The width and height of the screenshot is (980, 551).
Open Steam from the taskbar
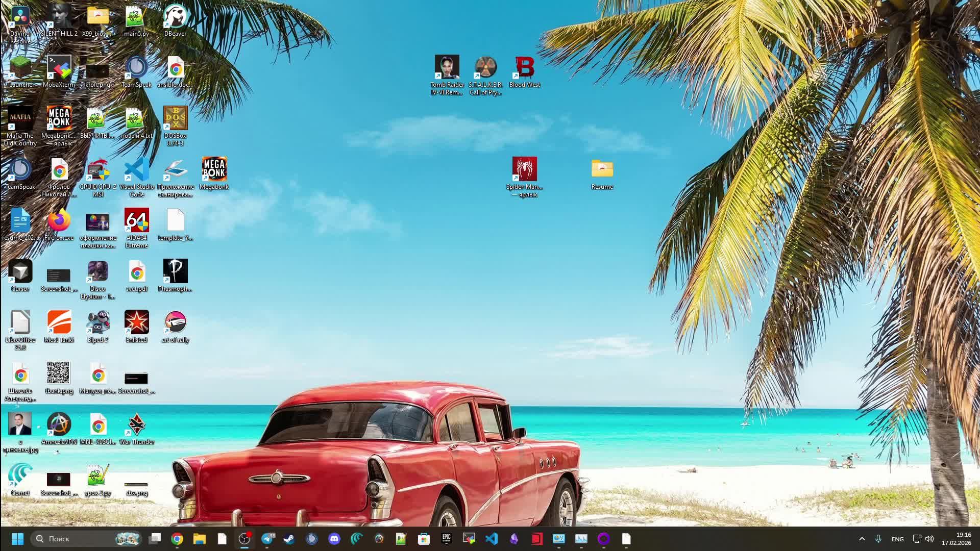[289, 539]
